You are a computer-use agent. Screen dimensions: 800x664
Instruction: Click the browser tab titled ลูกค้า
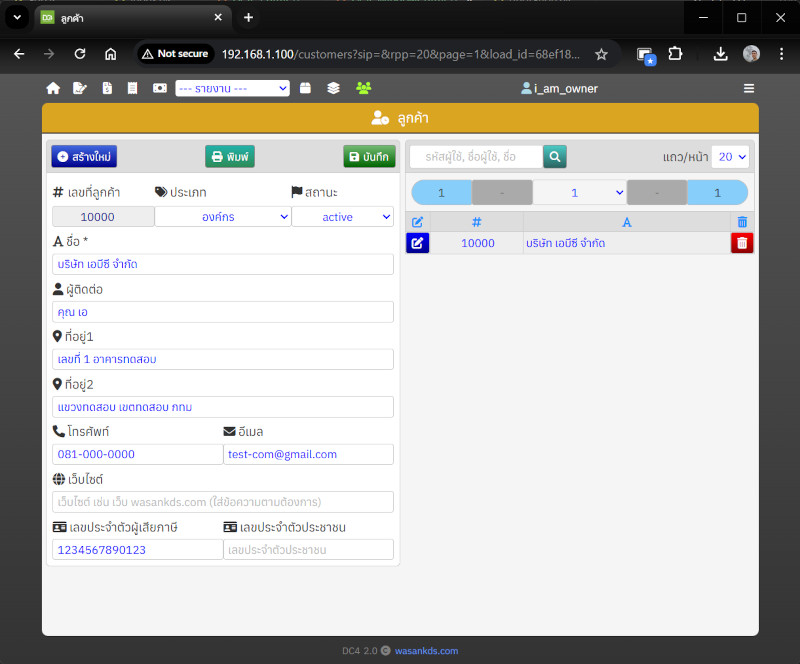click(128, 17)
